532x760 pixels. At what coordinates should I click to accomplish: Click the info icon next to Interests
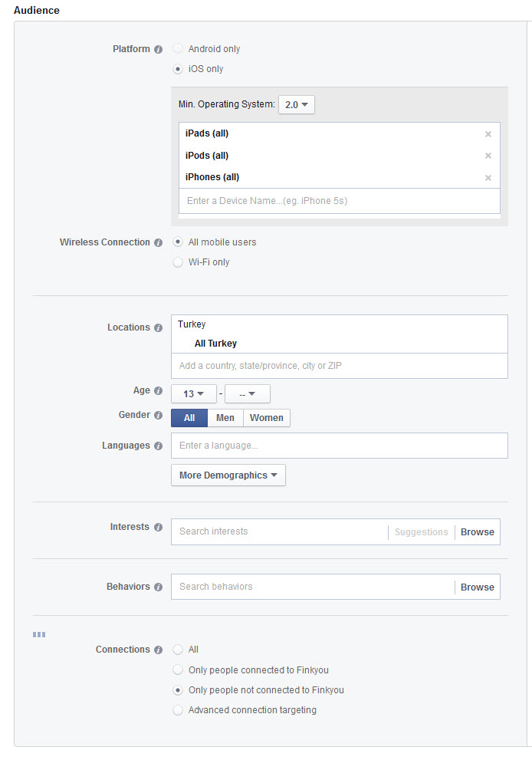158,528
